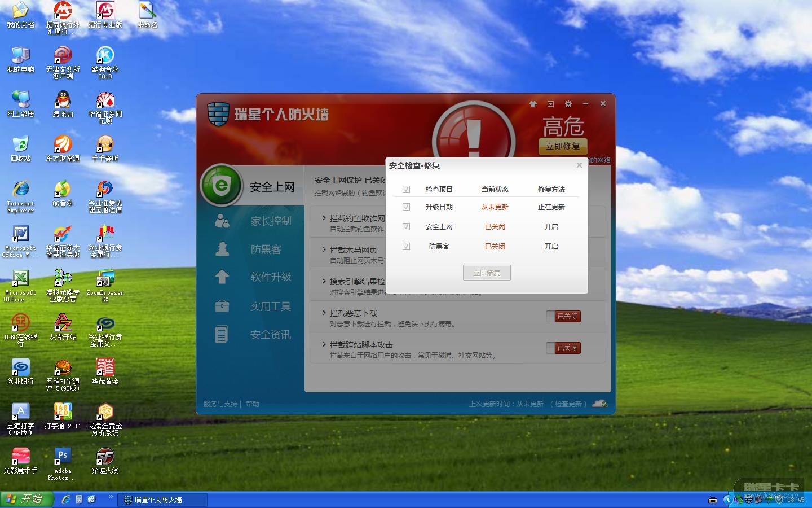Toggle 拦截恶意下载 switch showing 已关闭
This screenshot has width=812, height=508.
click(563, 317)
